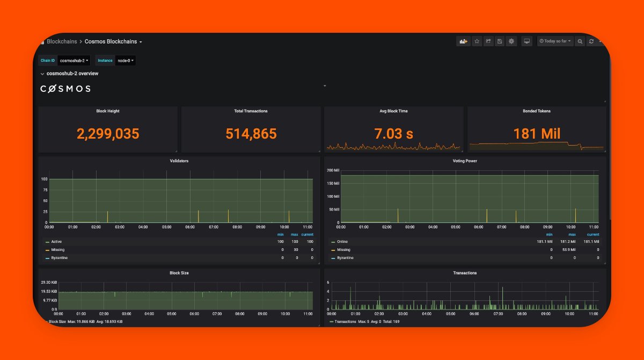Image resolution: width=644 pixels, height=360 pixels.
Task: Open the Chain ID cosmoshub-2 dropdown
Action: click(74, 61)
